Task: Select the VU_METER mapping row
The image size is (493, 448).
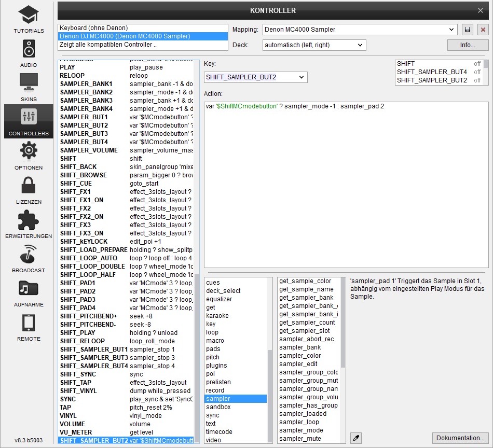Action: 127,432
